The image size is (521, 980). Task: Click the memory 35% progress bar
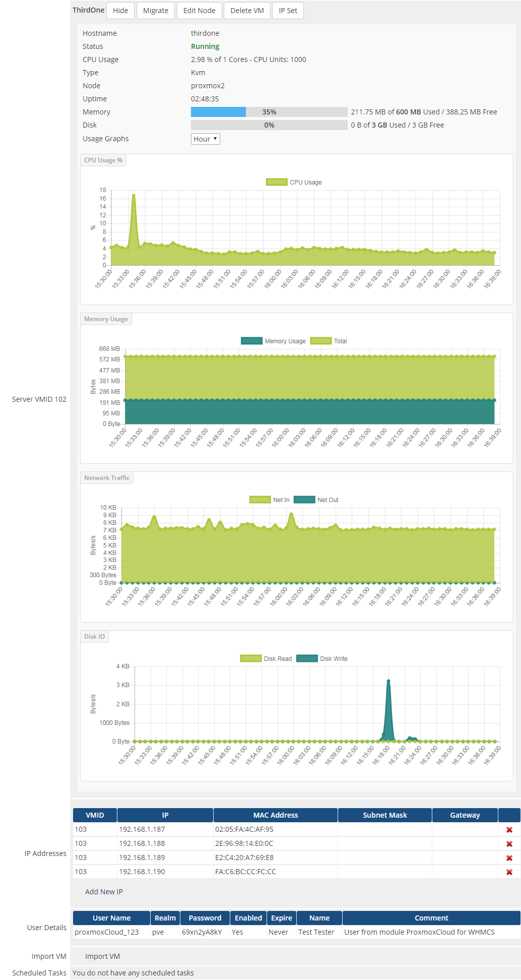(x=269, y=112)
